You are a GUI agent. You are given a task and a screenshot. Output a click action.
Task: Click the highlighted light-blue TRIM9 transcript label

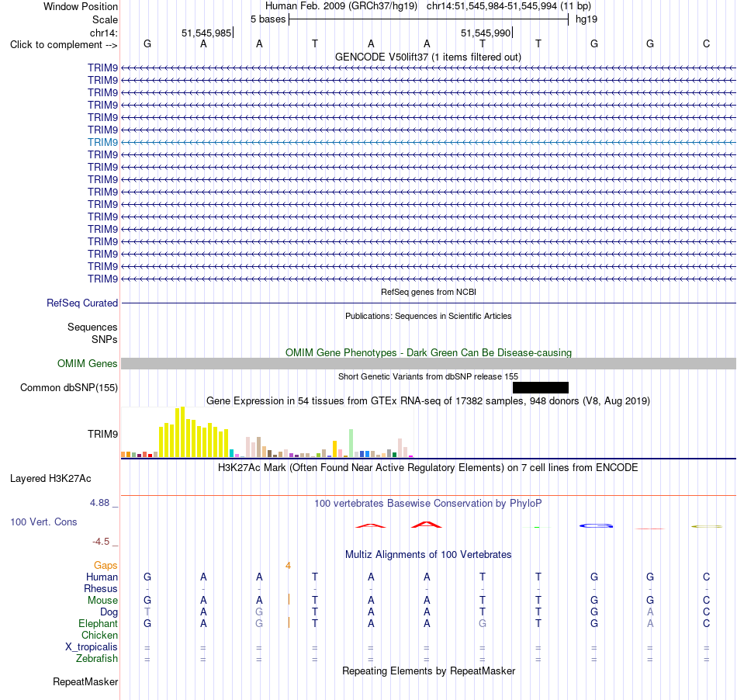point(102,142)
